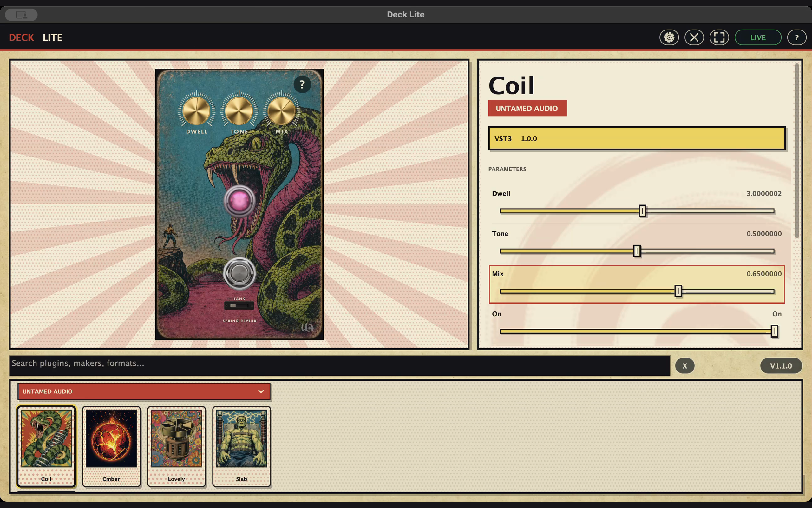Click the MIX knob on the pedal

point(282,111)
